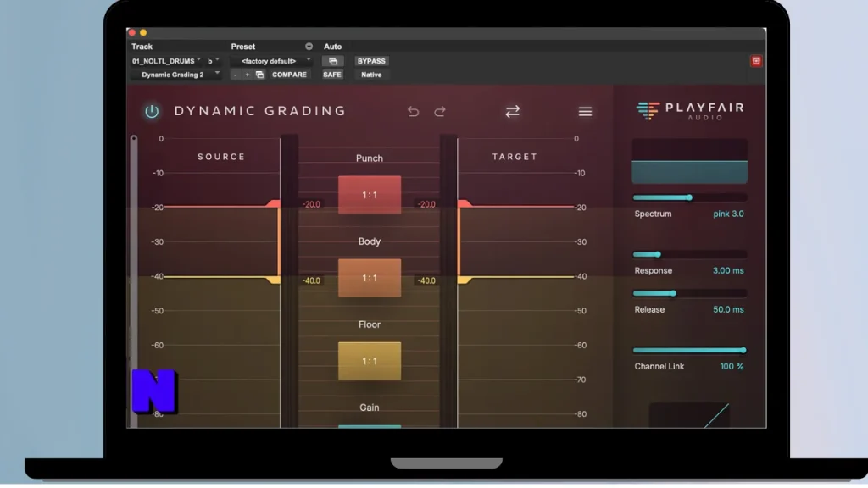The image size is (868, 488).
Task: Click the 100 % channel link value
Action: click(732, 366)
